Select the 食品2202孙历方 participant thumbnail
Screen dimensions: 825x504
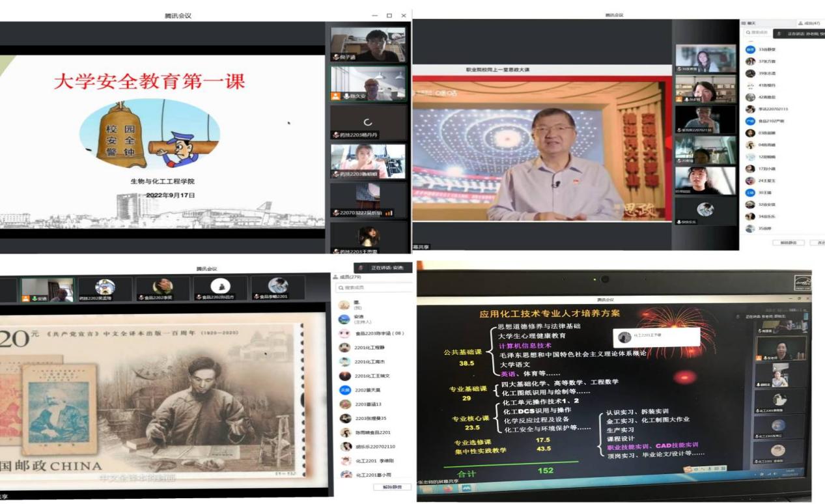[219, 288]
